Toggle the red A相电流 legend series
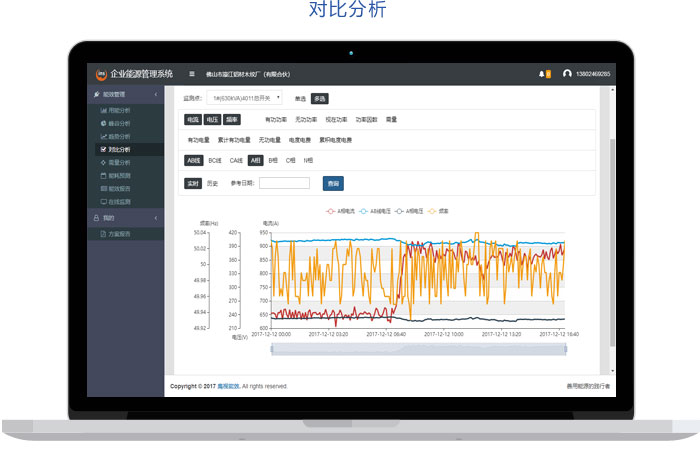The image size is (700, 474). click(340, 211)
